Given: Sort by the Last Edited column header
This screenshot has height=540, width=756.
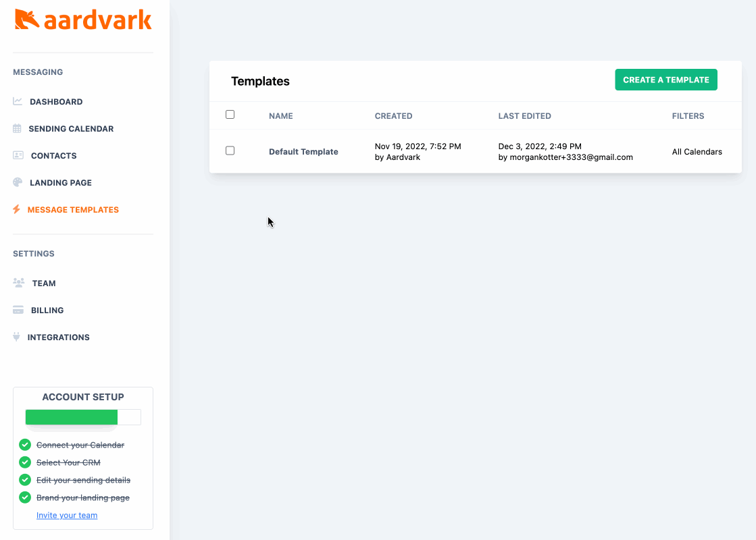Looking at the screenshot, I should (524, 116).
